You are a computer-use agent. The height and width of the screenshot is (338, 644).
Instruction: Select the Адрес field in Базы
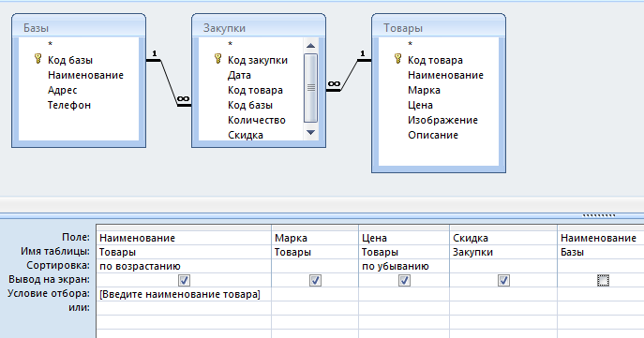coord(63,90)
